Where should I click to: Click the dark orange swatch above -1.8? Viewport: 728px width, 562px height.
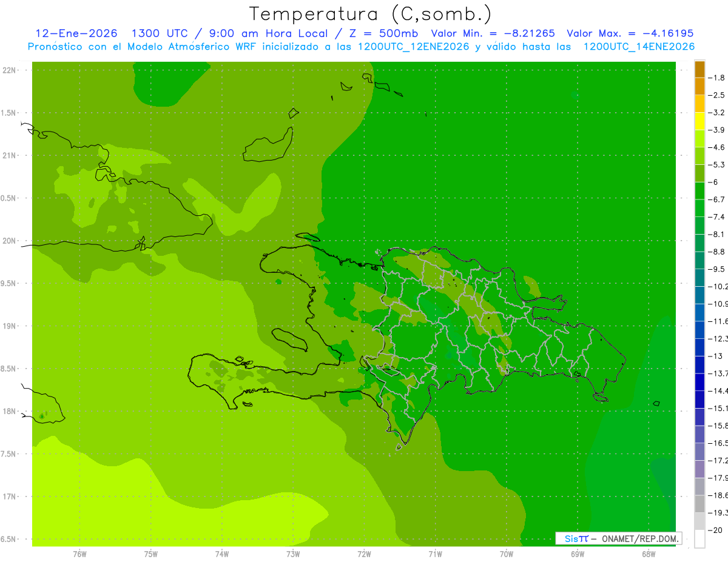pyautogui.click(x=699, y=70)
